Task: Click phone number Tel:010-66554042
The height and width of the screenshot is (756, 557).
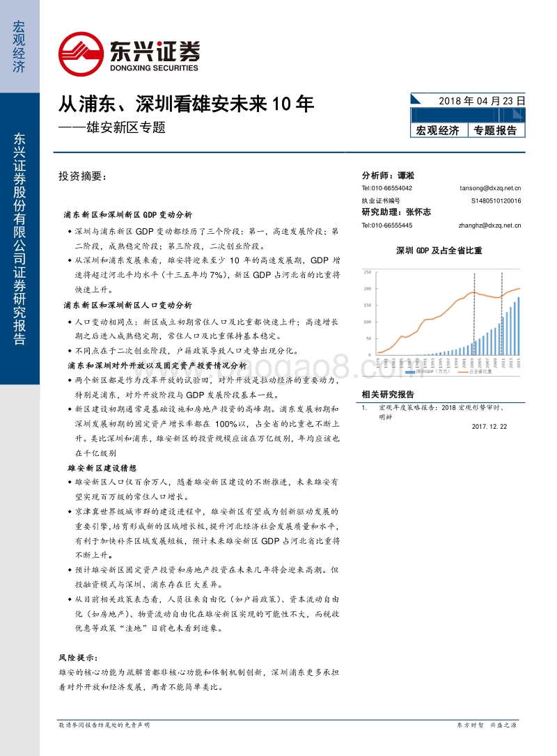Action: 386,188
